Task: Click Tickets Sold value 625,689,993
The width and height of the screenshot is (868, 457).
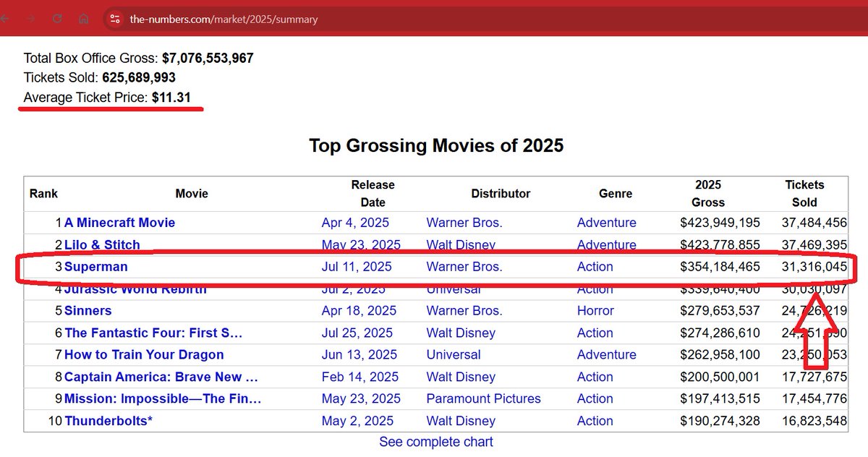Action: (139, 77)
